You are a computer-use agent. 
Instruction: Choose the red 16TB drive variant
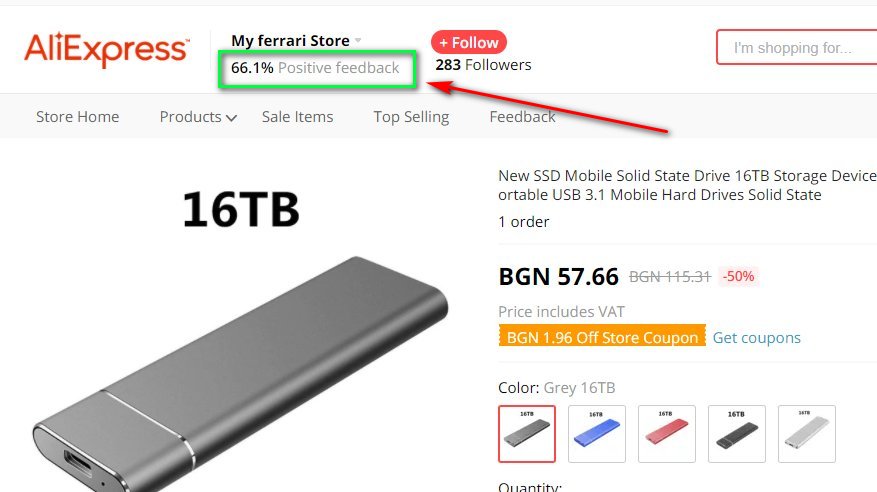[667, 434]
